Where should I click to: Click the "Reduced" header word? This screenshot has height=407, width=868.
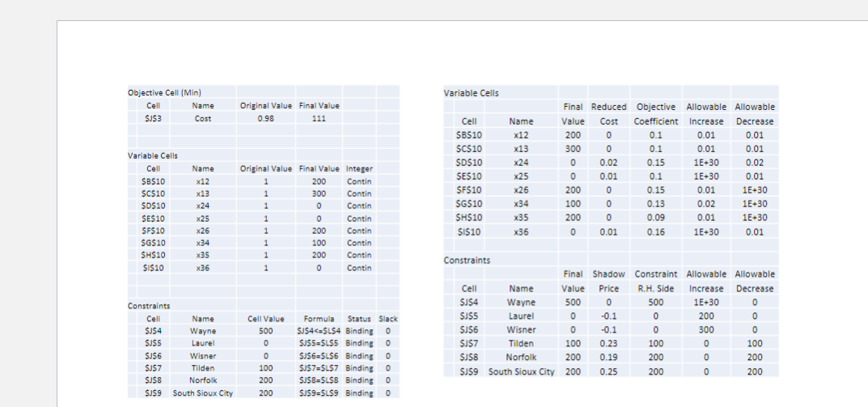[609, 107]
